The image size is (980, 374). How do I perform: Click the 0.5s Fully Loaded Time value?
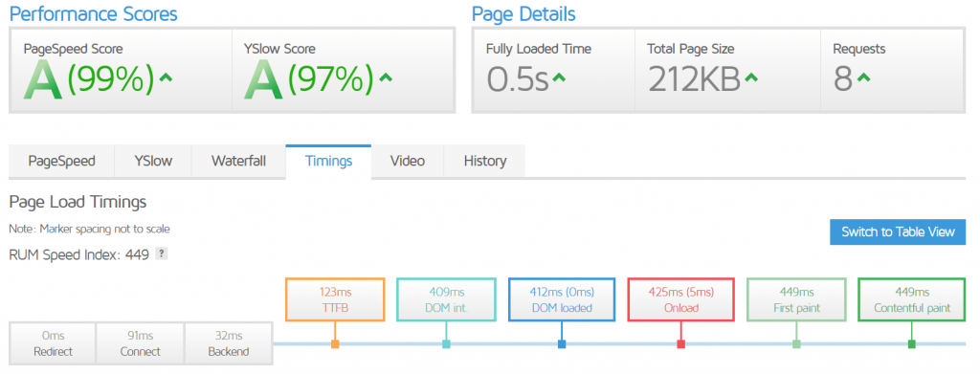pyautogui.click(x=518, y=79)
